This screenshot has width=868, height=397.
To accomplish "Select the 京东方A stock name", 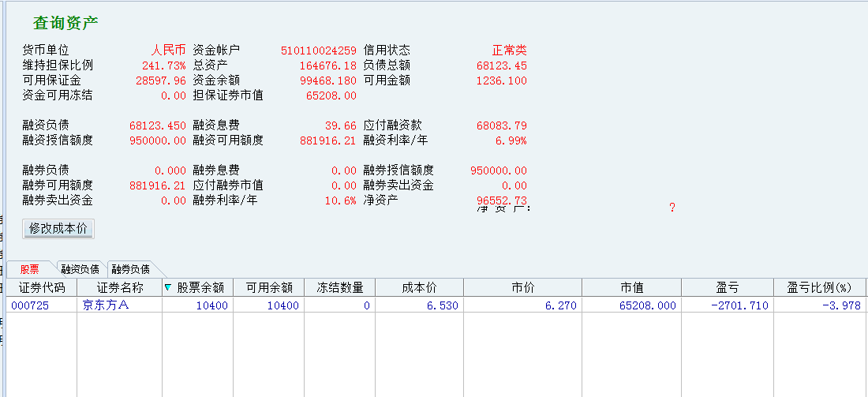I will (x=105, y=305).
